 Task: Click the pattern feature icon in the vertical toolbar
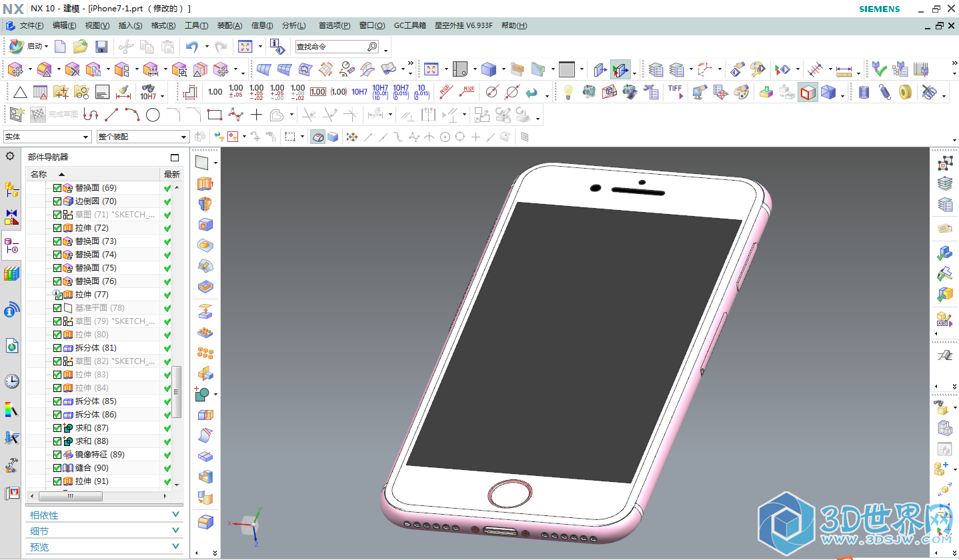(205, 332)
